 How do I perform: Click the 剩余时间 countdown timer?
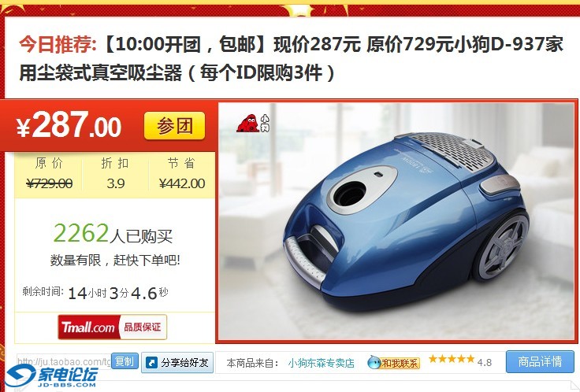[95, 293]
